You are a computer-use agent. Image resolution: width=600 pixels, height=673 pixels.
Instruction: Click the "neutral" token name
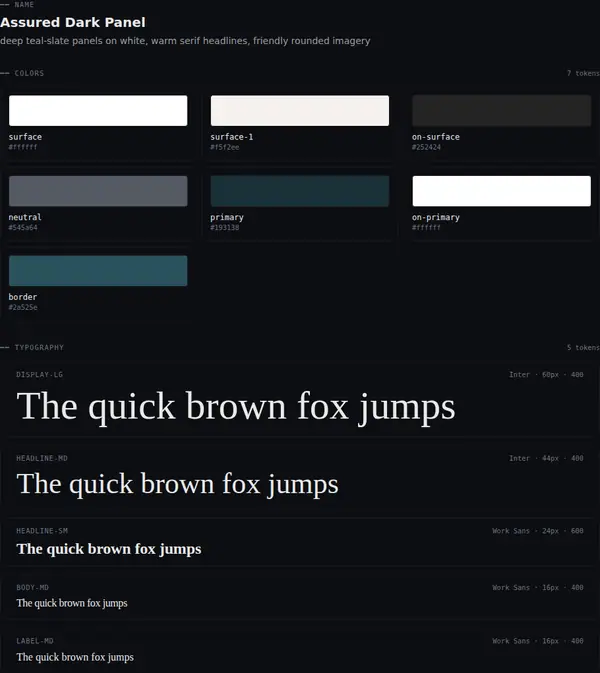(x=25, y=217)
